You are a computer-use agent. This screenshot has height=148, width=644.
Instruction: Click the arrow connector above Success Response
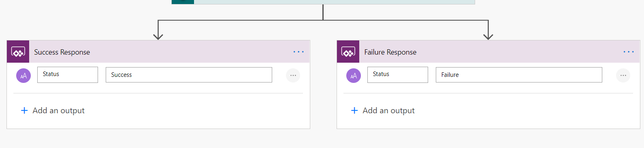point(158,30)
